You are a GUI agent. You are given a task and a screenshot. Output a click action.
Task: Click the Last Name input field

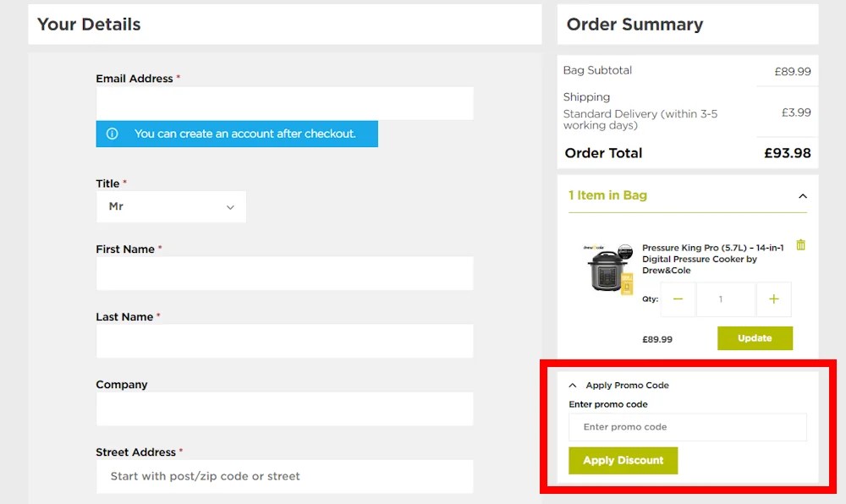pos(283,341)
